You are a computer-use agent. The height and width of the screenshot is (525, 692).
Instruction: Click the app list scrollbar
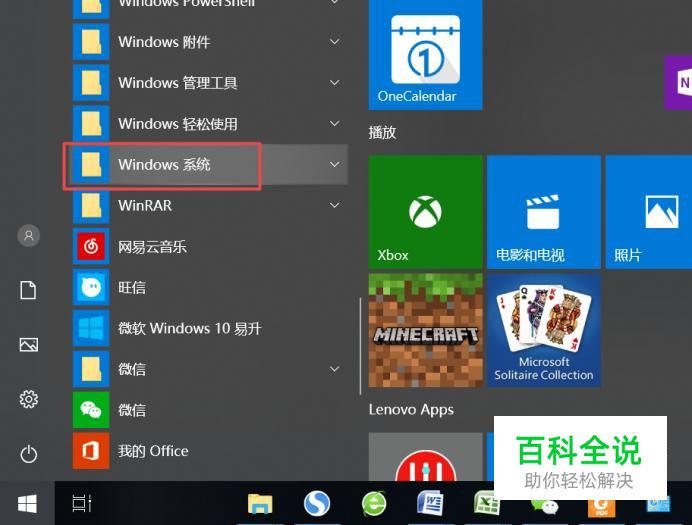[361, 346]
